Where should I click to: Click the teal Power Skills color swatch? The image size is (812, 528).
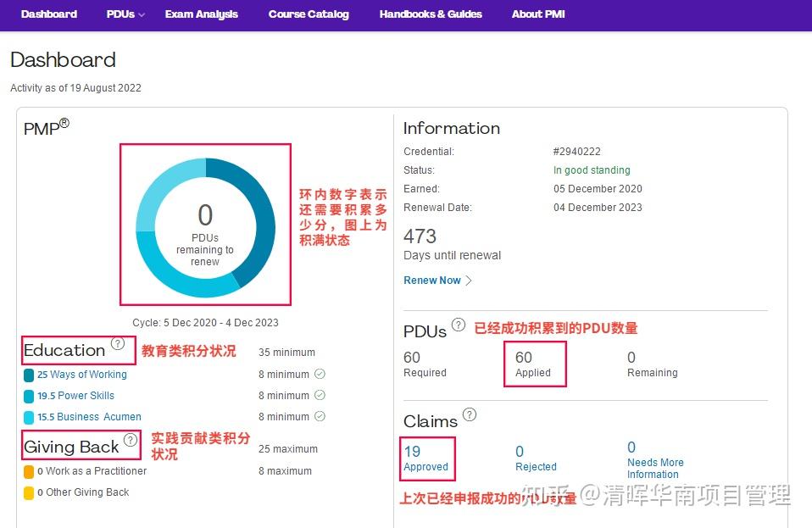tap(28, 395)
